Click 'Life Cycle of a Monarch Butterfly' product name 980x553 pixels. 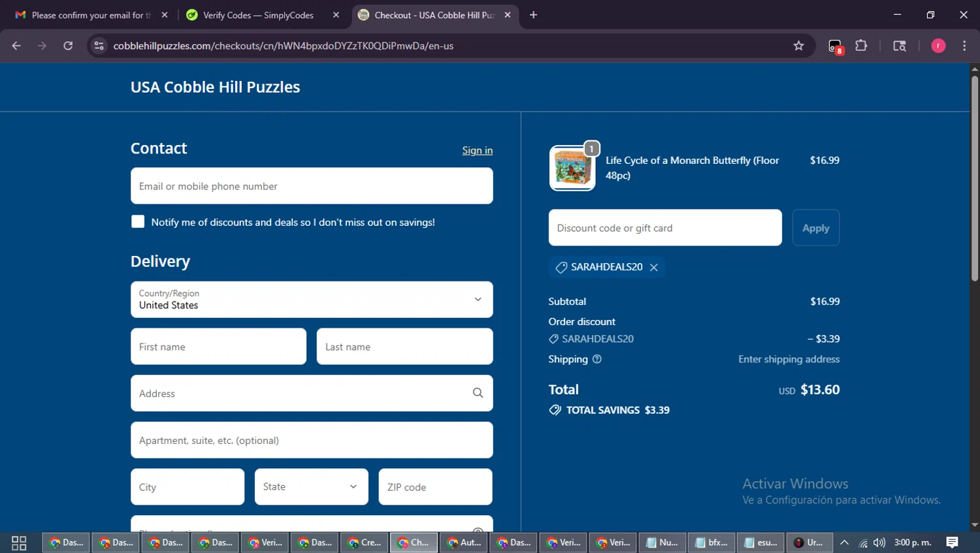point(692,168)
